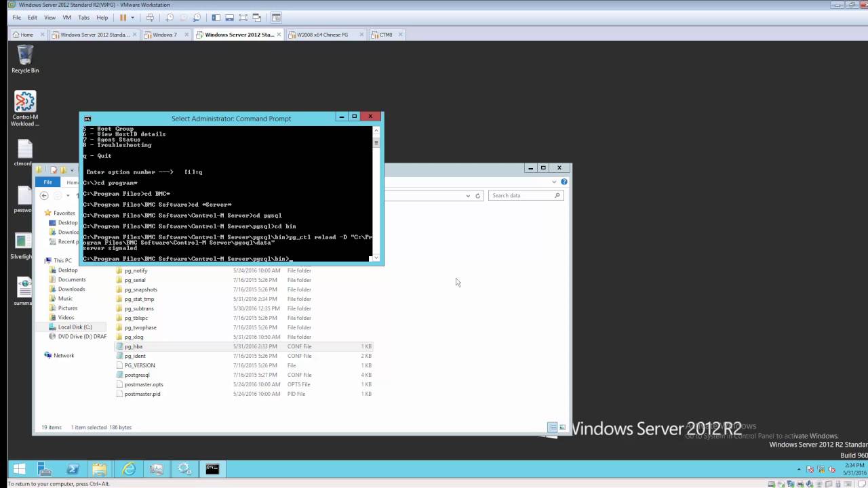This screenshot has width=868, height=488.
Task: Switch Explorer to large icons view
Action: pyautogui.click(x=562, y=428)
